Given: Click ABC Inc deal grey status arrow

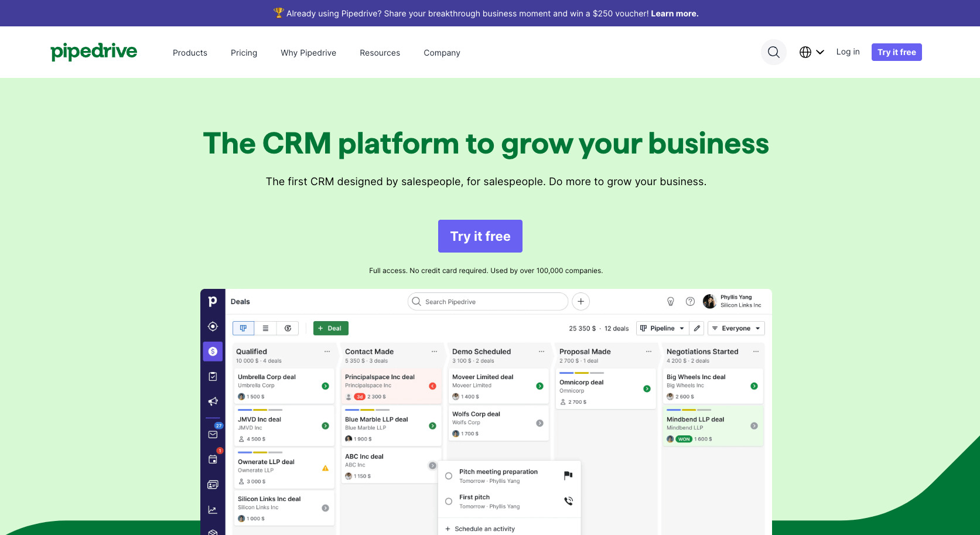Looking at the screenshot, I should click(x=432, y=466).
